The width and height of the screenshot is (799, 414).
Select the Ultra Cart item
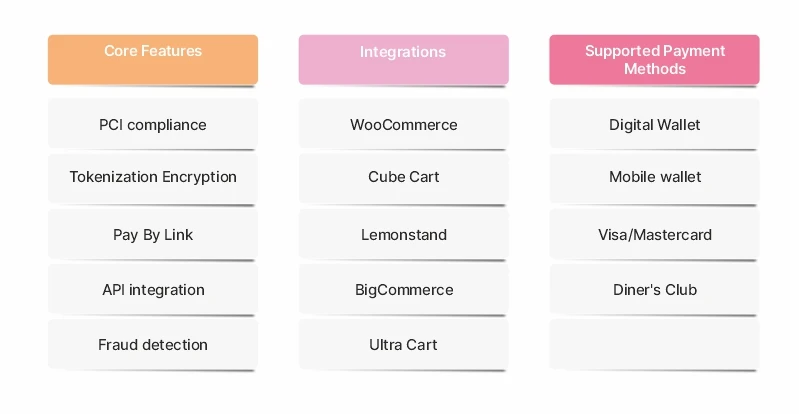403,345
